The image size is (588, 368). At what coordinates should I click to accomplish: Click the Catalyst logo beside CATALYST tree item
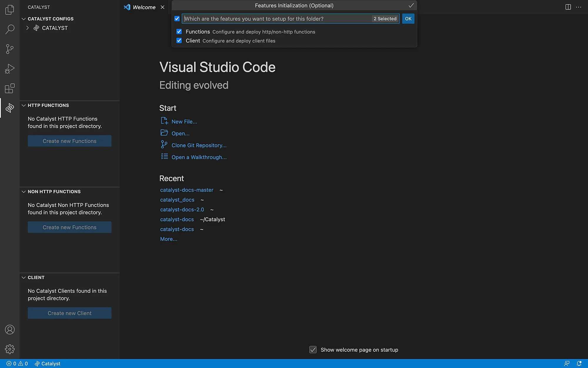click(x=36, y=28)
